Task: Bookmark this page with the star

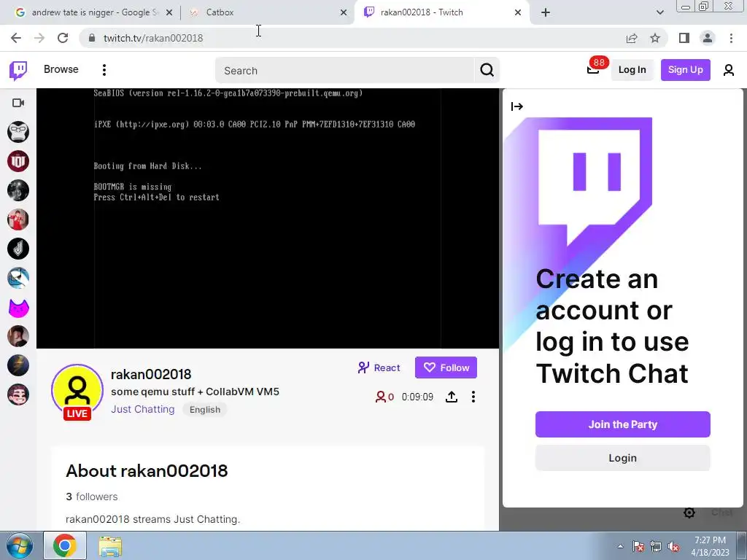Action: (655, 38)
